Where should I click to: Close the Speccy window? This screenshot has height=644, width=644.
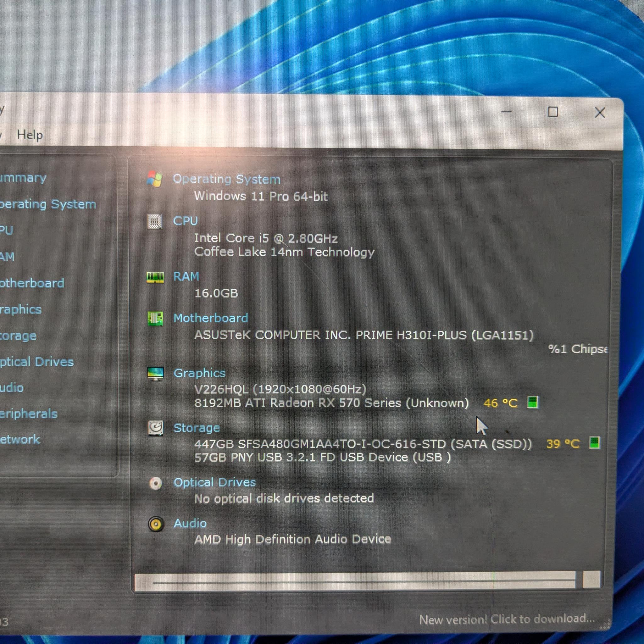pyautogui.click(x=600, y=112)
